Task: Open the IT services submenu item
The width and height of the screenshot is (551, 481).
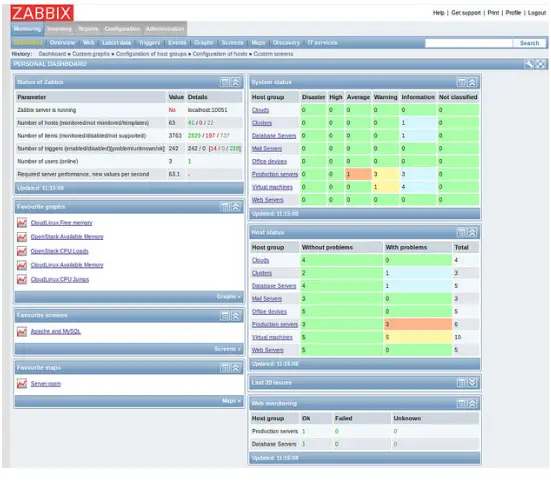Action: [x=322, y=43]
